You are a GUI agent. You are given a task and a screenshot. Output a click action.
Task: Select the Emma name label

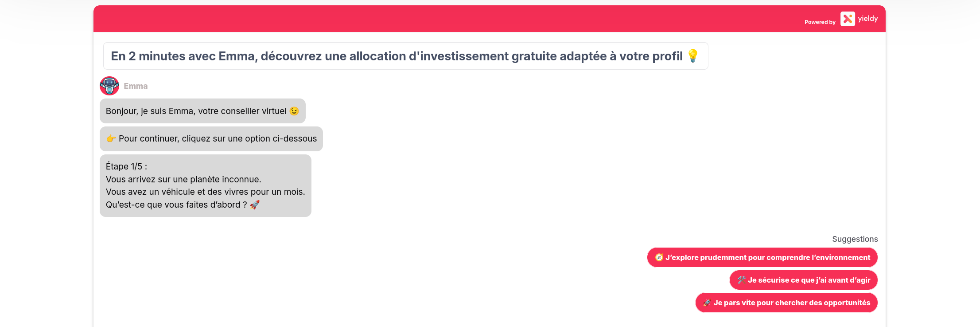136,86
